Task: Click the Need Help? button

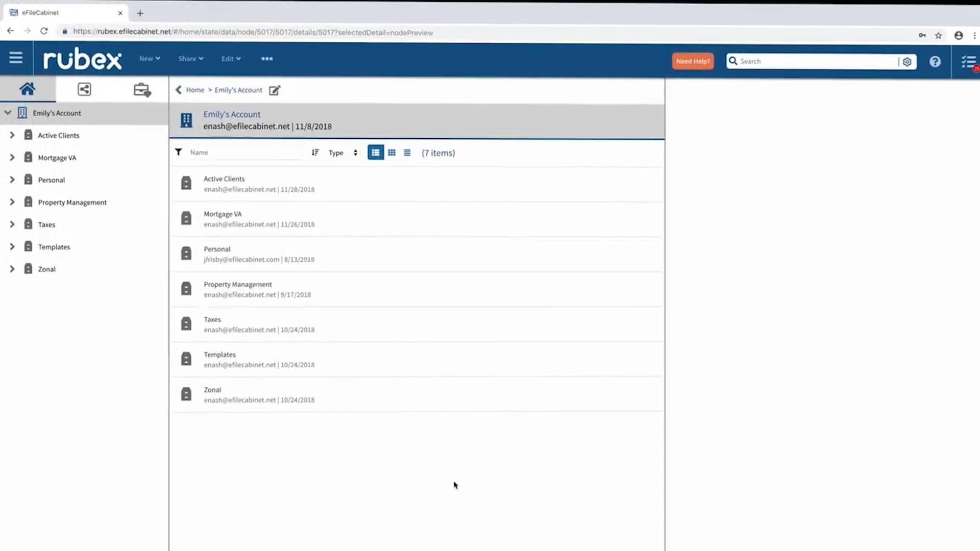Action: pyautogui.click(x=692, y=61)
